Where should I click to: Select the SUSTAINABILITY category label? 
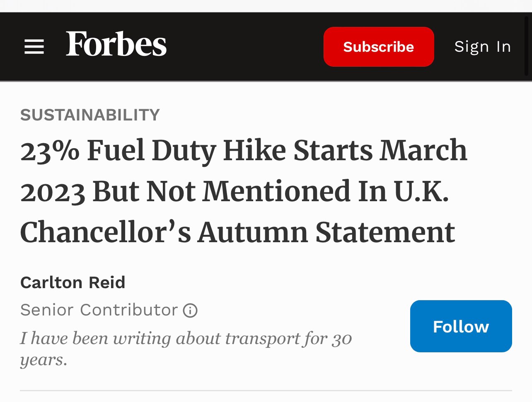click(90, 115)
